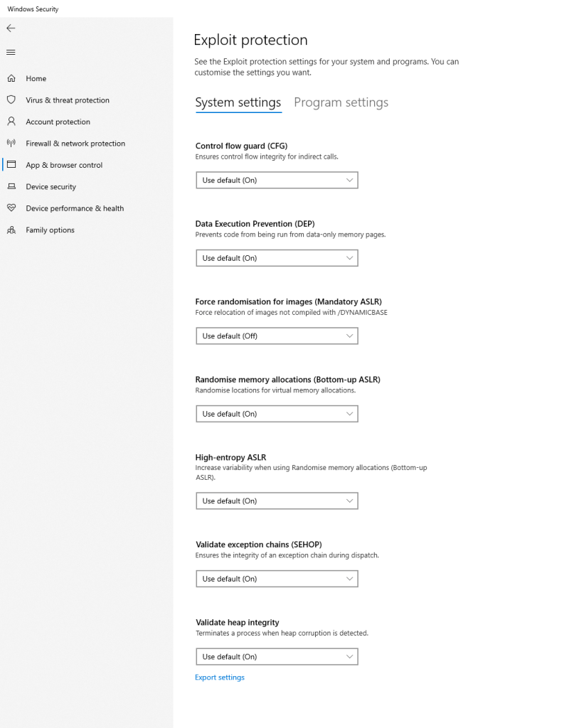Select the Device performance & health heart icon

tap(11, 208)
